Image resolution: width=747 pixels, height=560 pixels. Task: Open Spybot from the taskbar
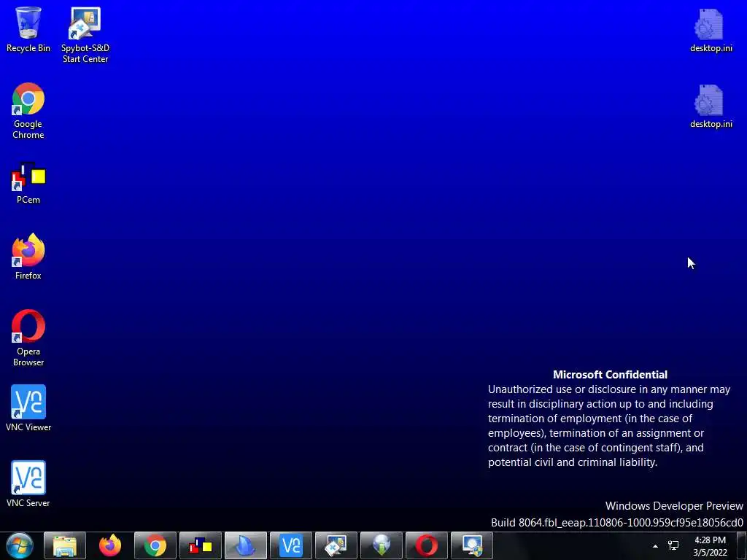[336, 545]
